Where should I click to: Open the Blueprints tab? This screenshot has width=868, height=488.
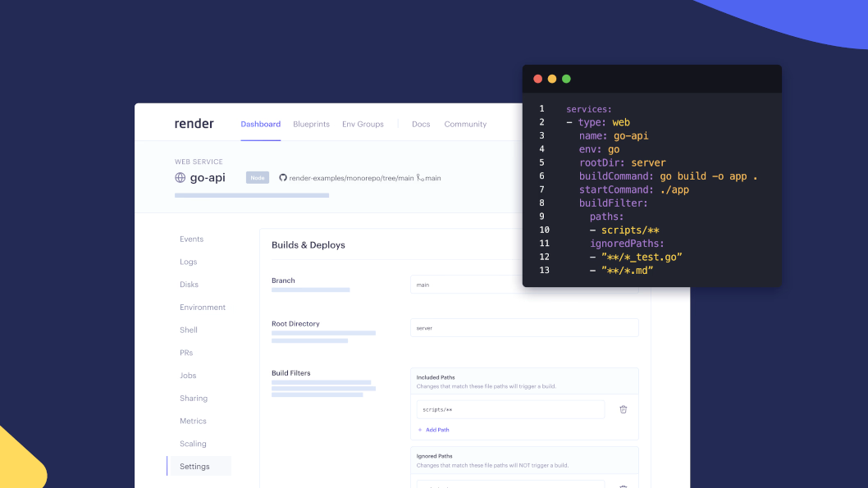coord(311,125)
